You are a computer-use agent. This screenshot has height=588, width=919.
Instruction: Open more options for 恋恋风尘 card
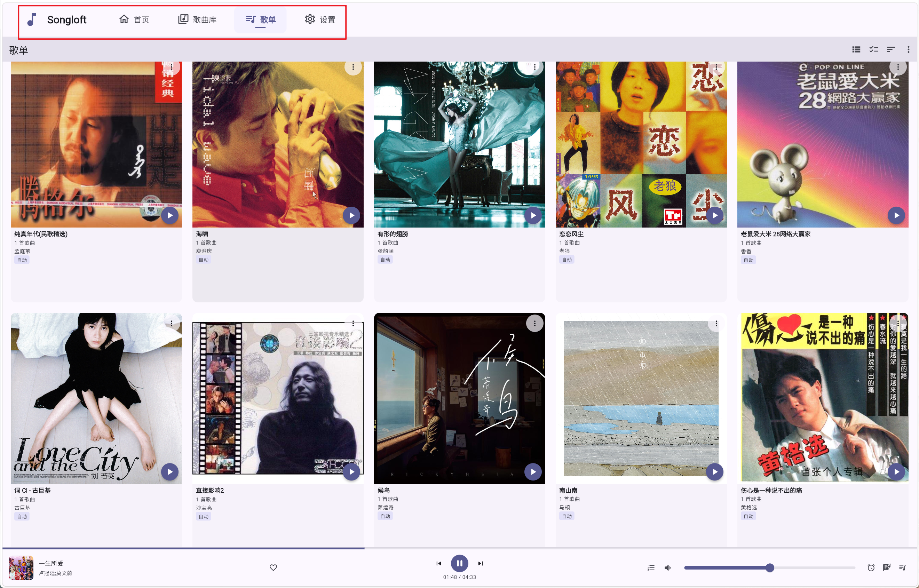[x=716, y=67]
